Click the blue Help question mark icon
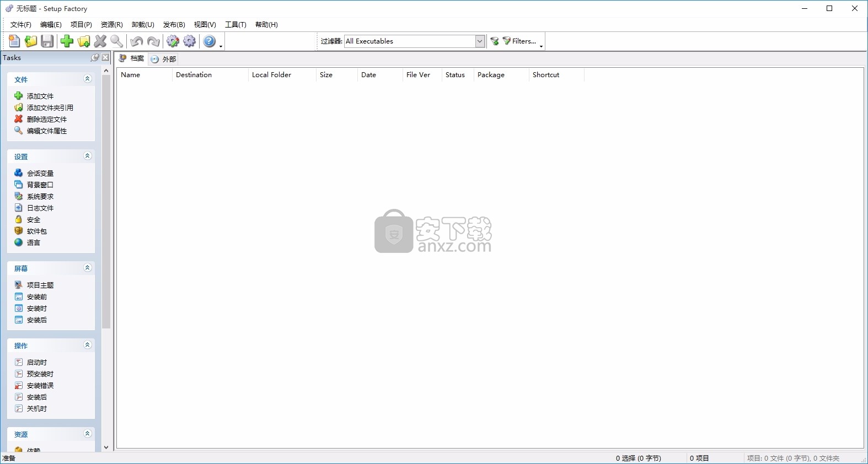The height and width of the screenshot is (464, 868). tap(210, 41)
